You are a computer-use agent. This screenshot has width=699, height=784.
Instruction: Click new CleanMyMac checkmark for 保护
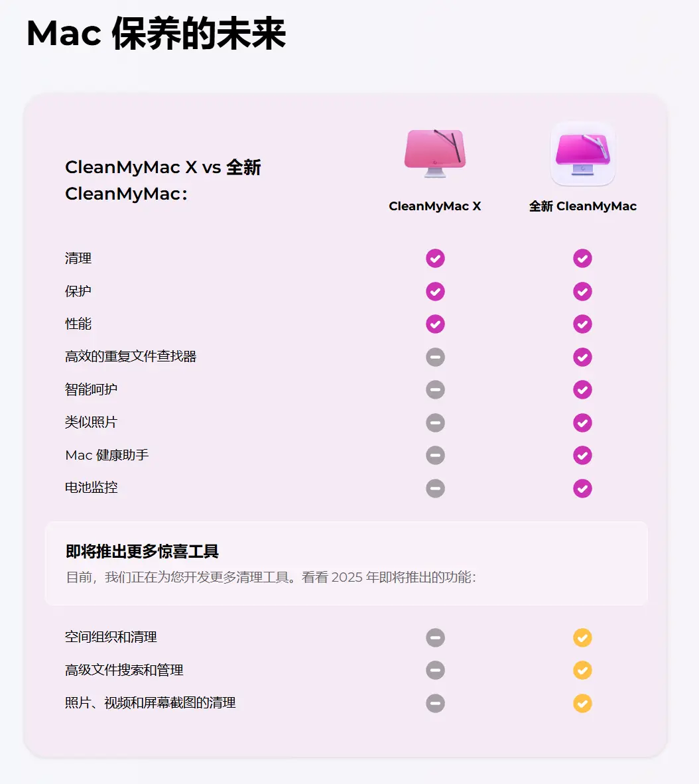point(582,291)
